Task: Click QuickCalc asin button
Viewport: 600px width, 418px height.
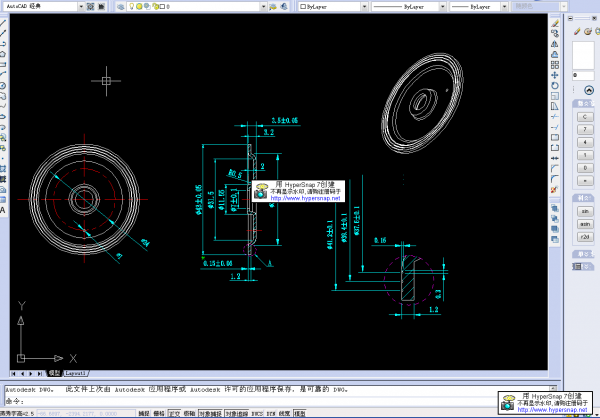Action: [585, 224]
